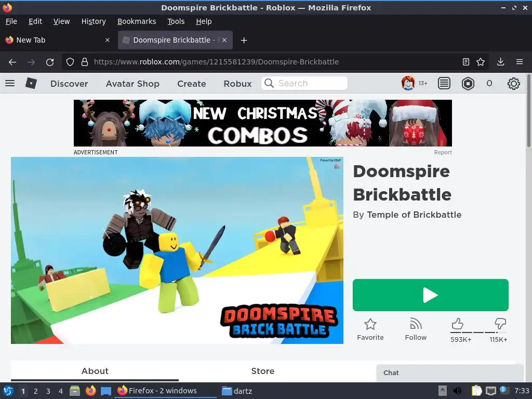Click the browser URL address bar

(x=275, y=62)
